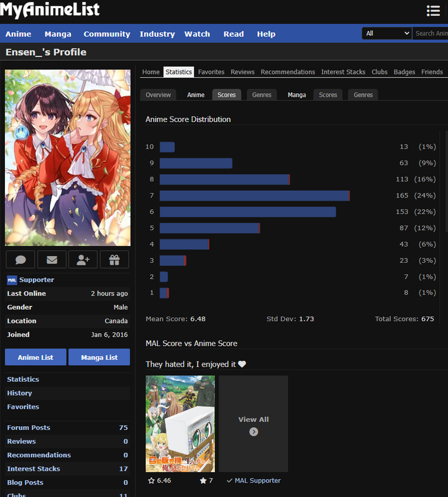Click the Mean Score value 6.48

[x=198, y=319]
